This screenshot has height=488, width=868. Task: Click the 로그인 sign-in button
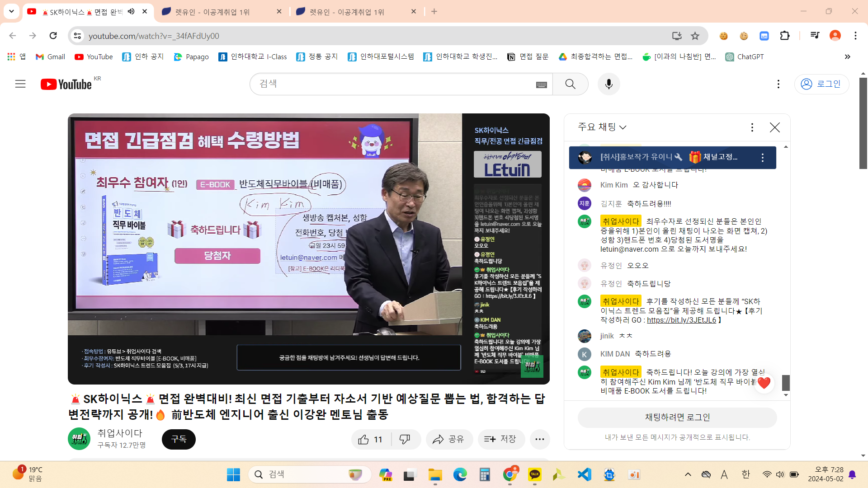coord(821,84)
